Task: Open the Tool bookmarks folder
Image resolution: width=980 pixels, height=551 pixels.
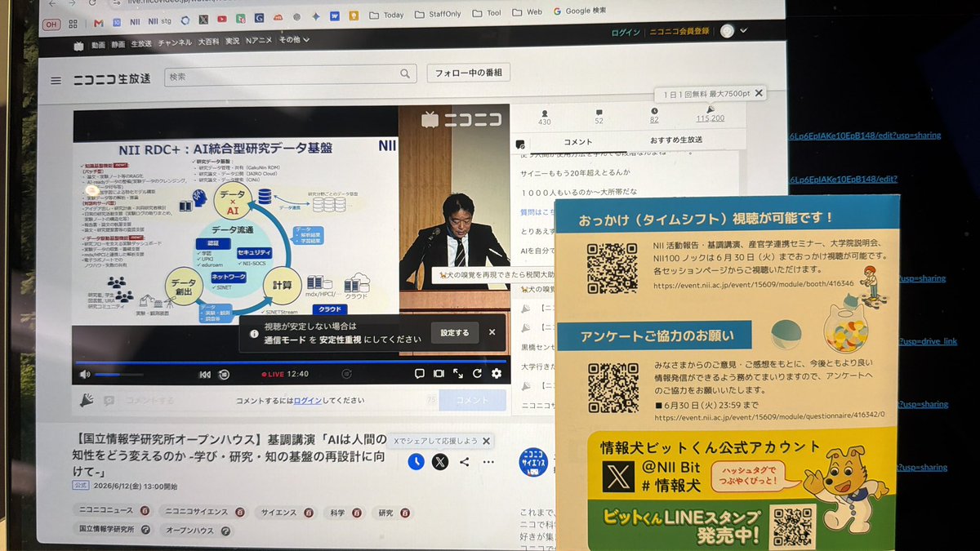Action: (488, 13)
